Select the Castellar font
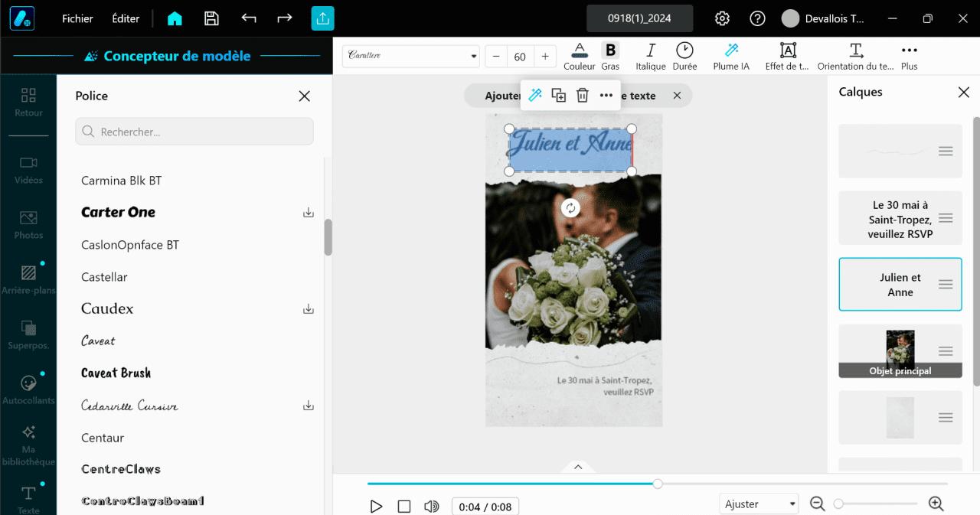Screen dimensions: 980x515 [104, 277]
